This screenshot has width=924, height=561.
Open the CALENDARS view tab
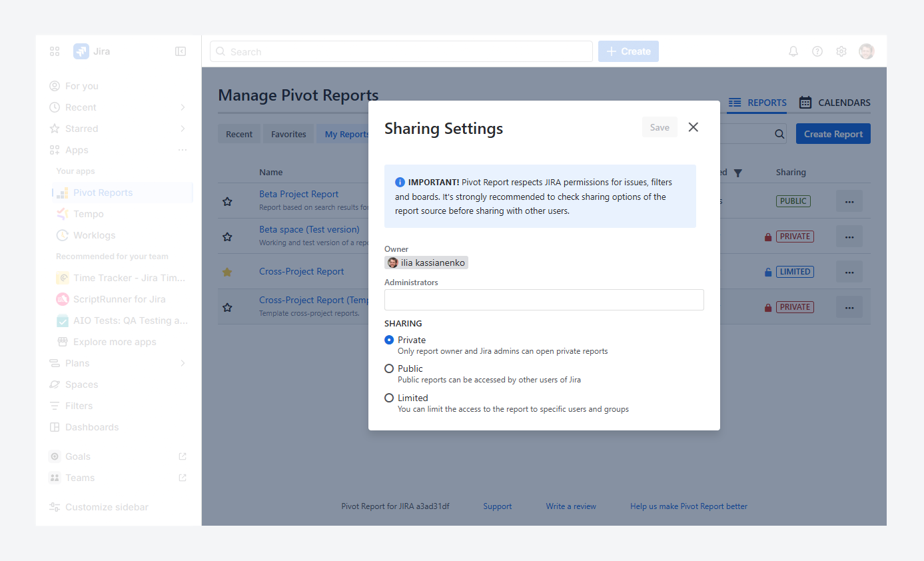(x=835, y=103)
